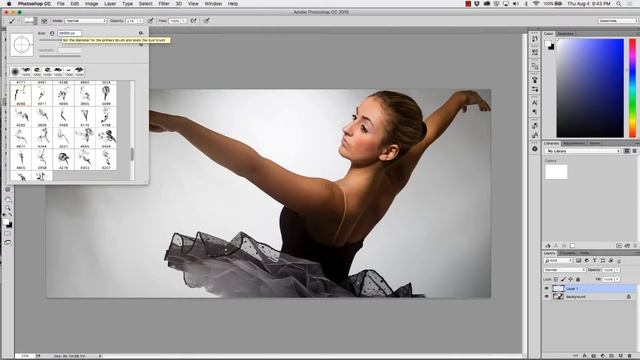The width and height of the screenshot is (640, 360).
Task: Open the My Library dropdown
Action: click(582, 151)
